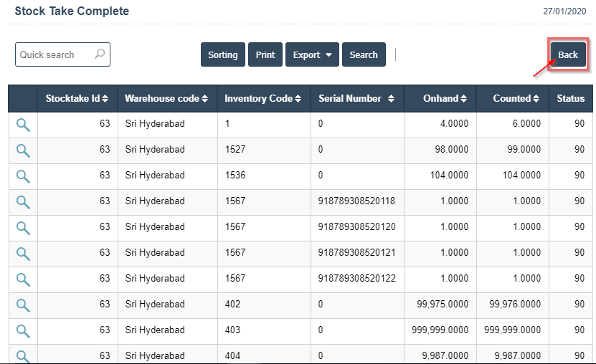Click magnifier icon for inventory code 403
This screenshot has height=364, width=596.
coord(23,331)
